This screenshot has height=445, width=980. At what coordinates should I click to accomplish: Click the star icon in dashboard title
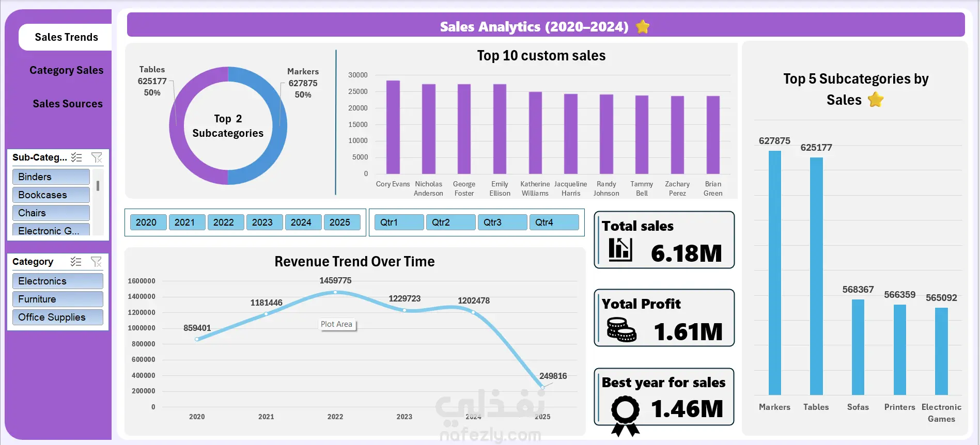coord(643,26)
